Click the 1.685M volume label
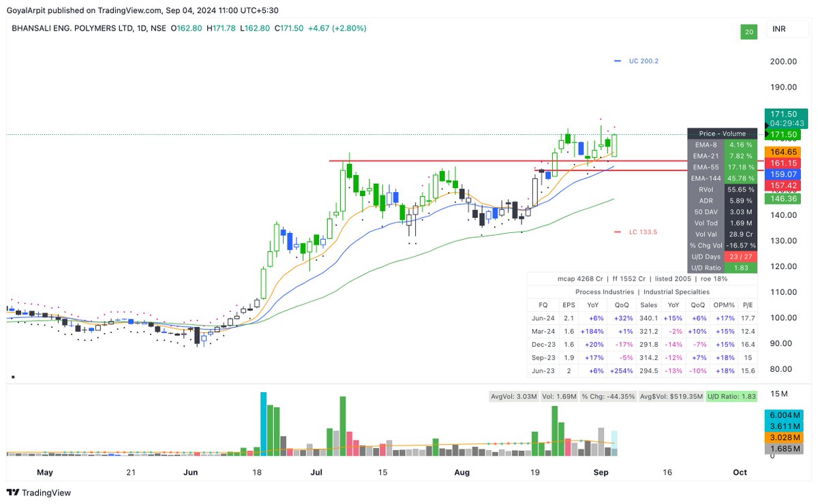The image size is (818, 504). (x=784, y=449)
